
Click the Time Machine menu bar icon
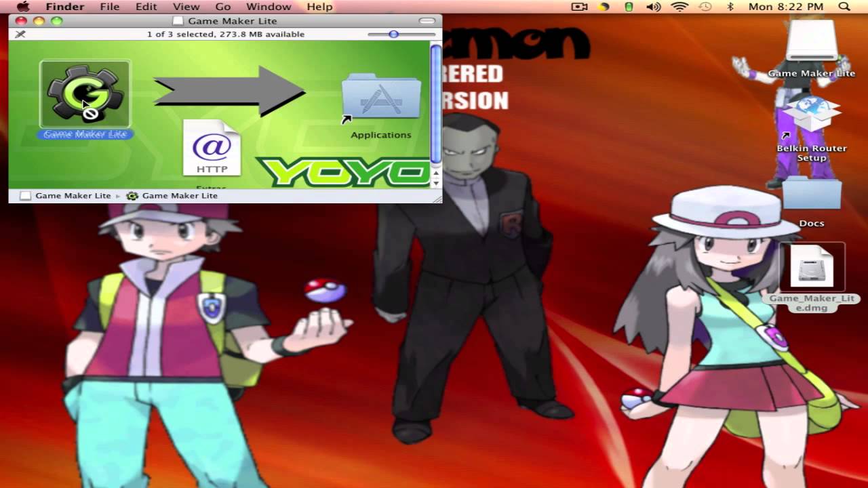click(x=705, y=7)
